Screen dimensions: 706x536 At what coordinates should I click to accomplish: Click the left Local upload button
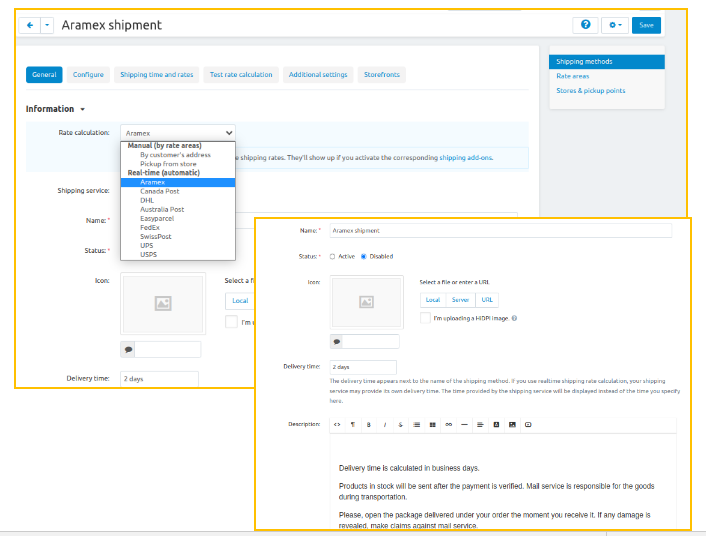point(240,301)
